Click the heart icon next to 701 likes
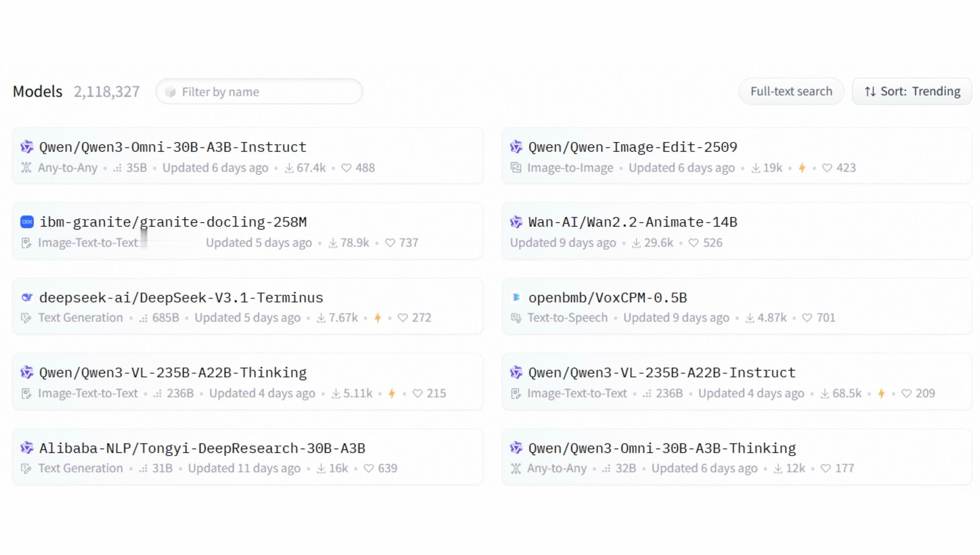980x555 pixels. (807, 318)
